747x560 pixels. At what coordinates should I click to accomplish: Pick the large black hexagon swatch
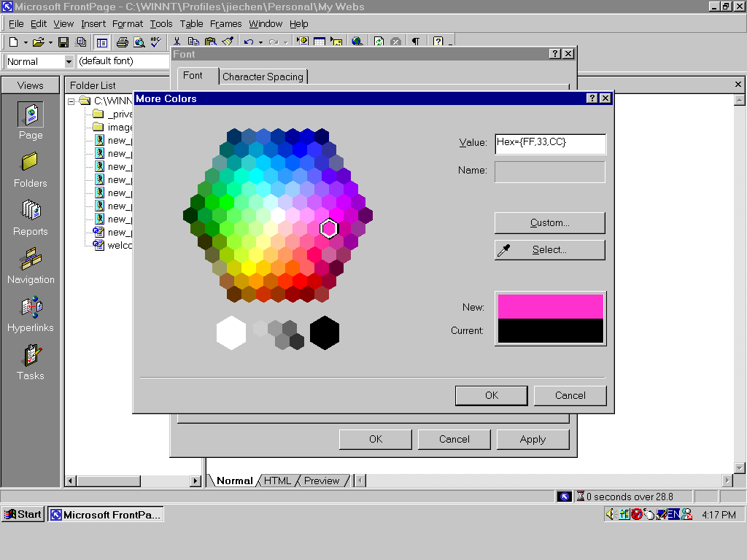click(x=325, y=332)
